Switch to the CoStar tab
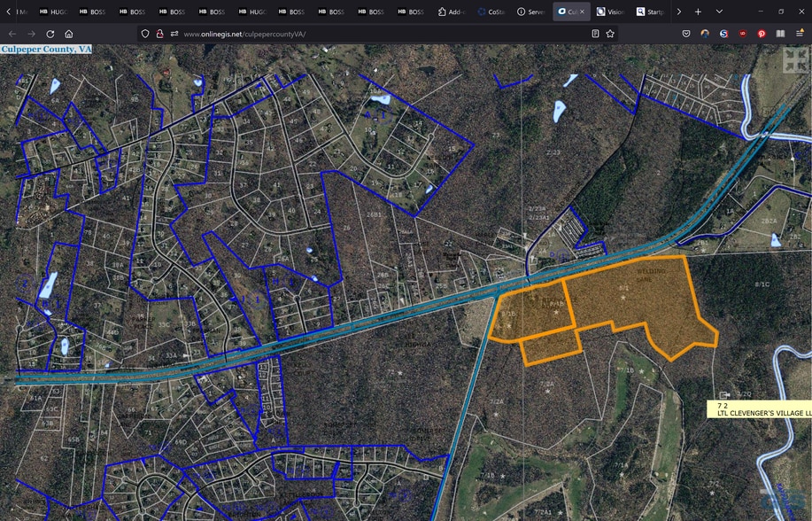Viewport: 812px width, 521px height. click(491, 12)
